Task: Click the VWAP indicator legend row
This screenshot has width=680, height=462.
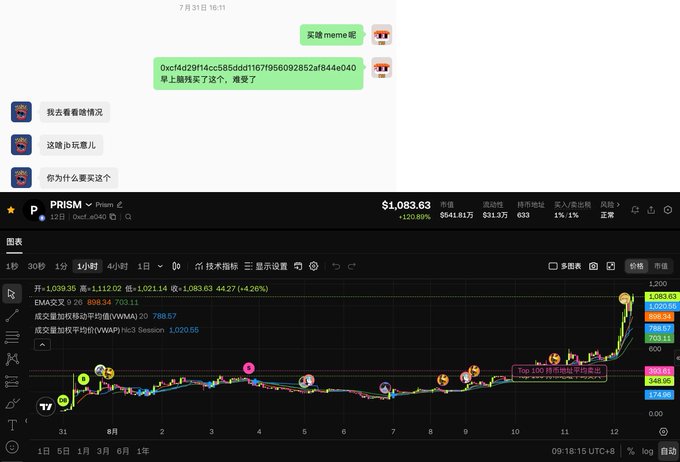Action: (x=116, y=330)
